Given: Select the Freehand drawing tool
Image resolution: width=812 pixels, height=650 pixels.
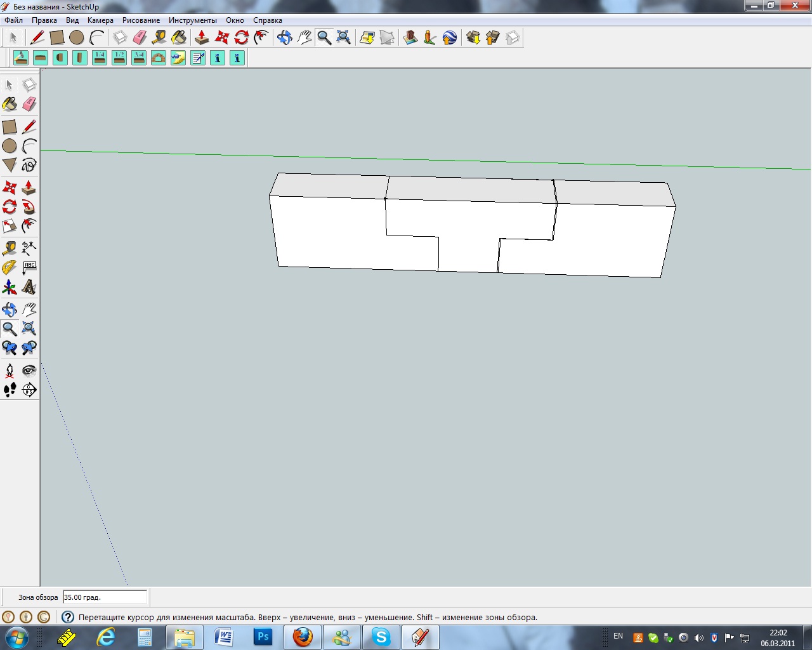Looking at the screenshot, I should [29, 165].
